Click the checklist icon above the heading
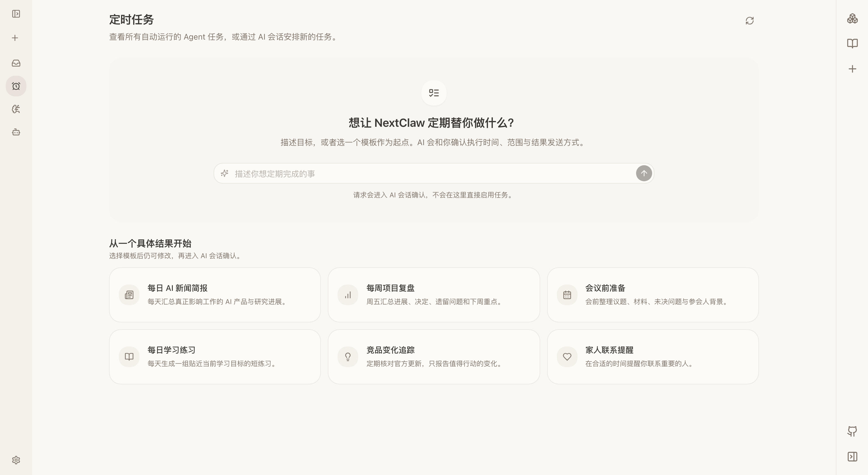 (434, 93)
